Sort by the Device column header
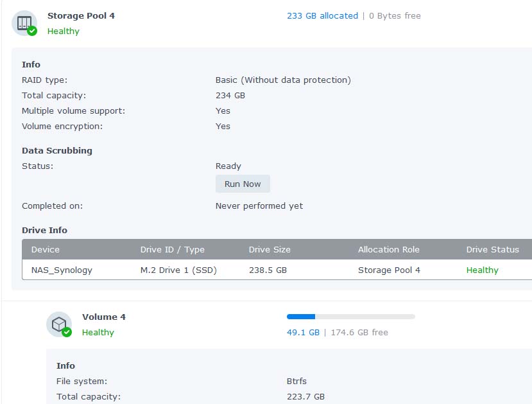The height and width of the screenshot is (404, 532). tap(46, 249)
